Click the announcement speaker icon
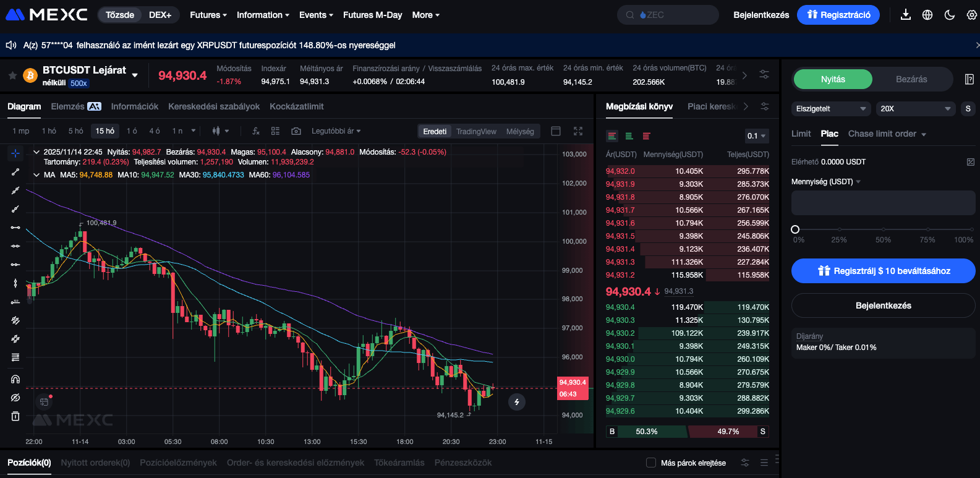 click(x=11, y=45)
